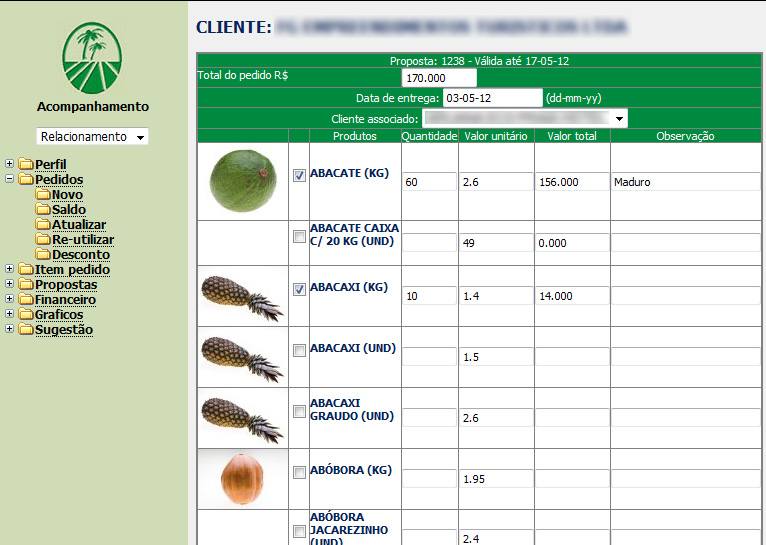
Task: Click the ABACAXI GRAUDO observation field
Action: (685, 418)
